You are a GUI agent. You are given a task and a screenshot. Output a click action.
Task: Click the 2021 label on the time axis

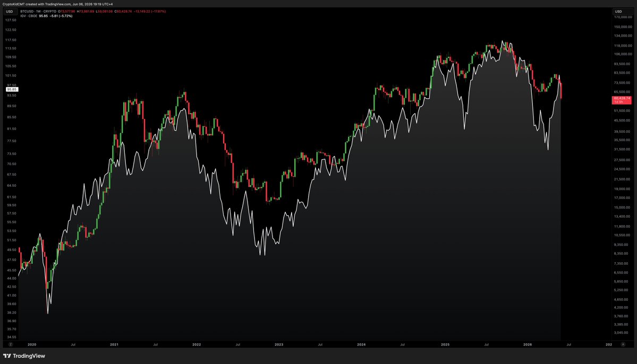point(114,344)
